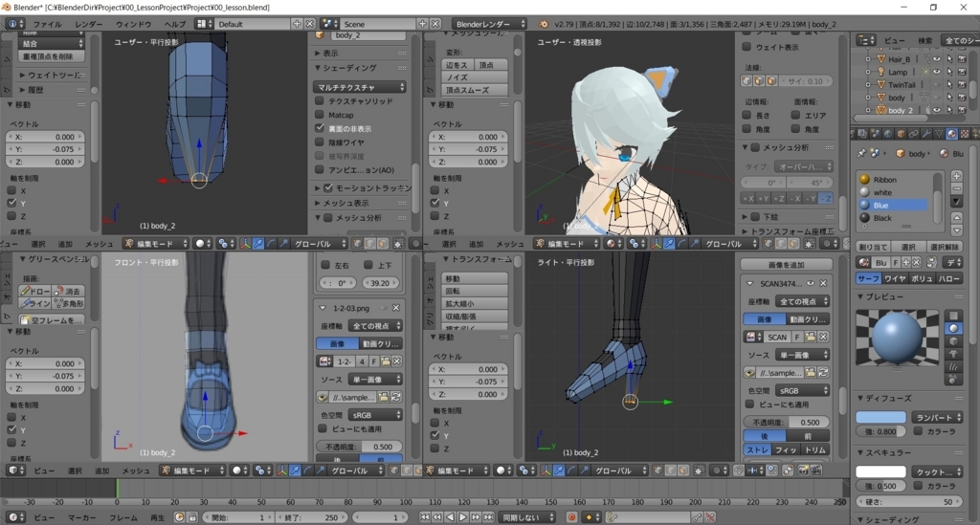
Task: Select the Line grease pencil tool
Action: point(35,303)
